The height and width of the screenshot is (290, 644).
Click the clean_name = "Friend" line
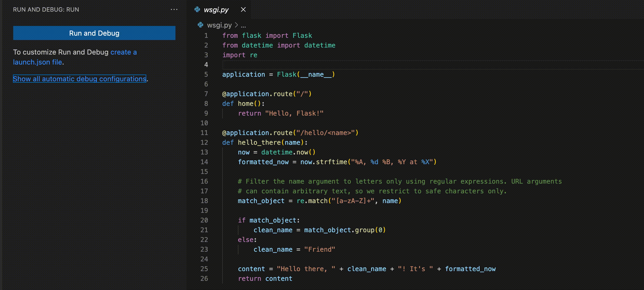point(294,249)
